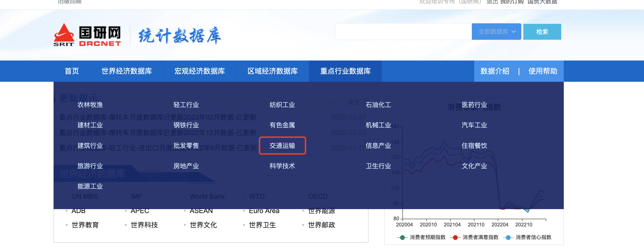Open the Euro Area database link
This screenshot has height=250, width=644.
point(264,211)
